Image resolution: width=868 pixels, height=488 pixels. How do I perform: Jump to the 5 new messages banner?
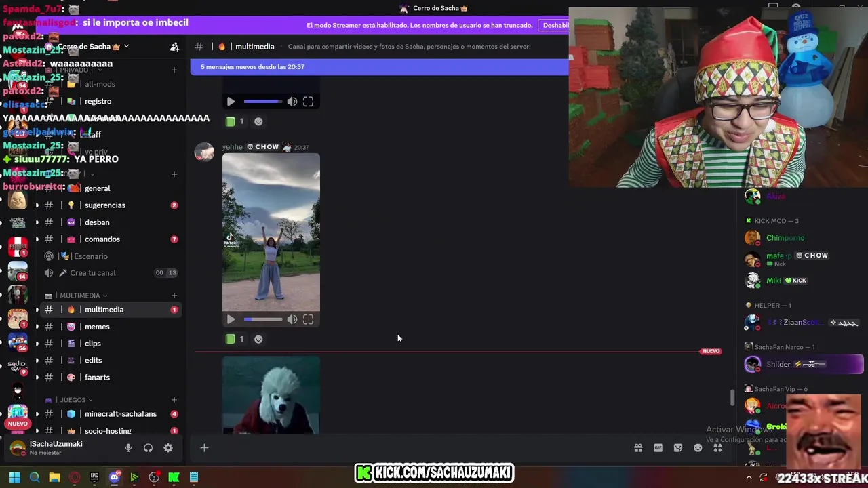tap(380, 66)
